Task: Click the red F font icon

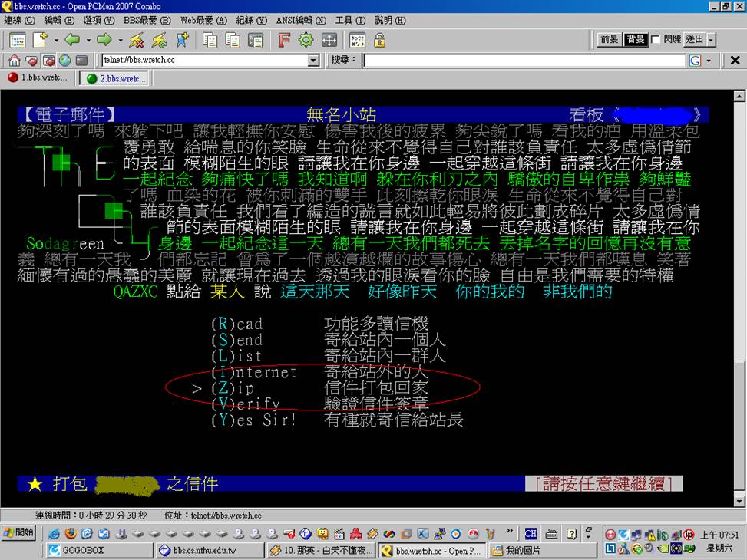Action: pos(283,40)
